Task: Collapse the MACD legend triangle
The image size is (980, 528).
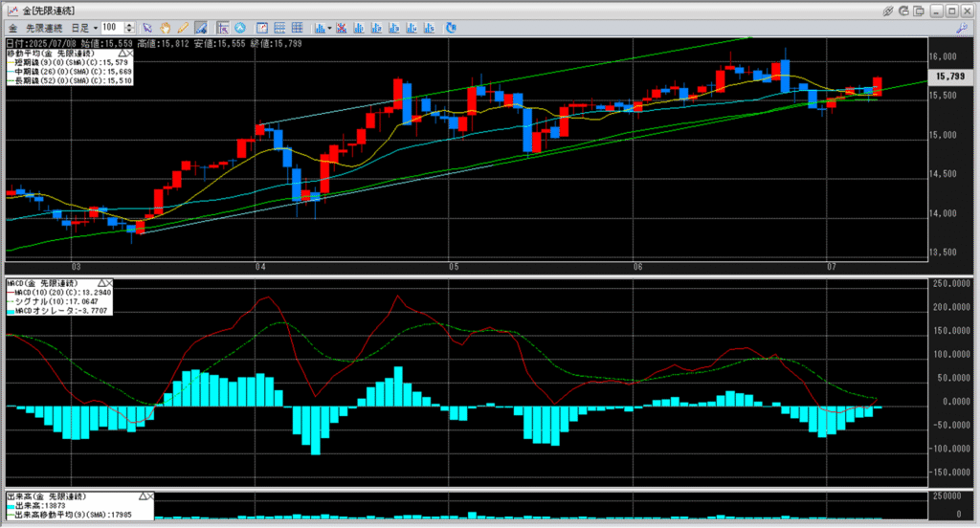Action: 101,283
